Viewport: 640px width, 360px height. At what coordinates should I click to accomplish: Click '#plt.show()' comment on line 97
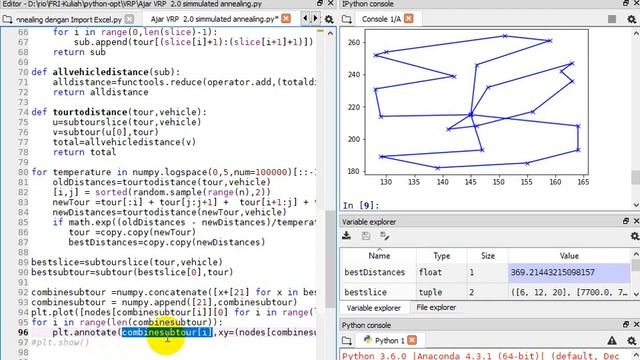click(60, 342)
